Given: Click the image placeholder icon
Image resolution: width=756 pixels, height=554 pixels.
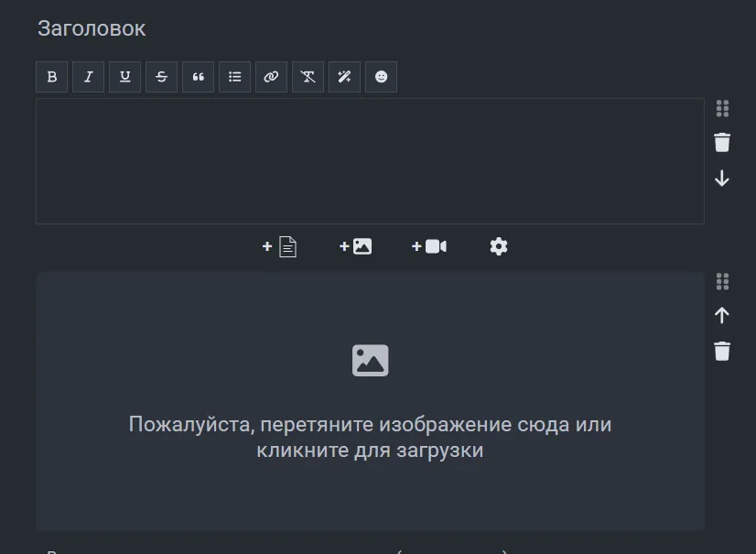Looking at the screenshot, I should tap(371, 361).
